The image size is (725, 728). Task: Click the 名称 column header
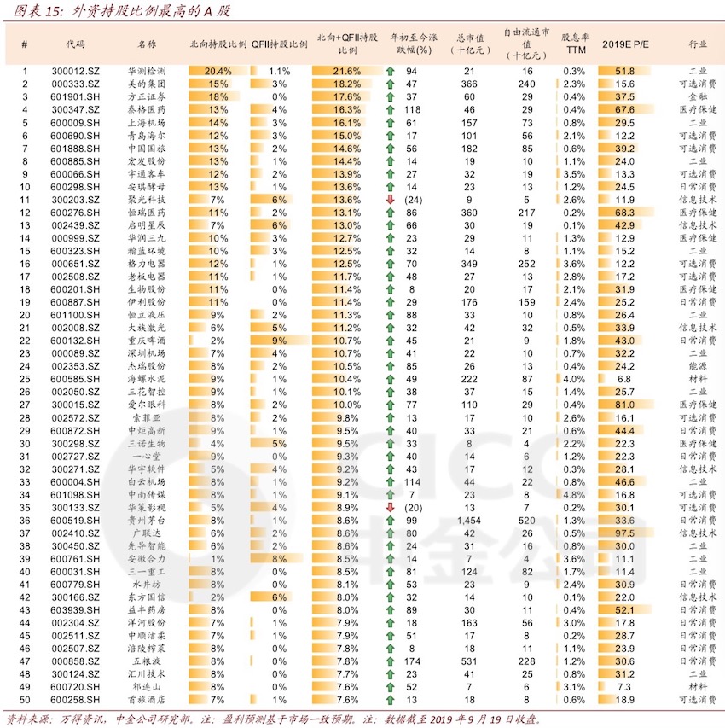[147, 44]
